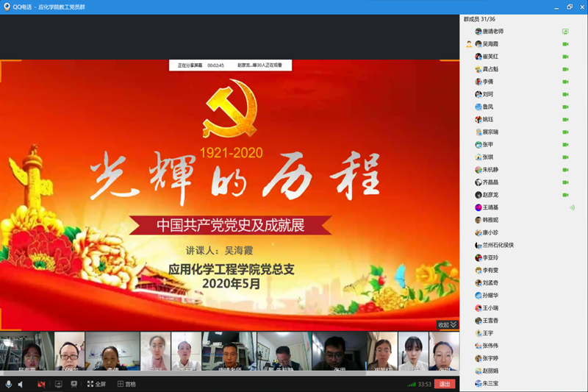The image size is (588, 392).
Task: Toggle the speaker sound icon
Action: [21, 384]
